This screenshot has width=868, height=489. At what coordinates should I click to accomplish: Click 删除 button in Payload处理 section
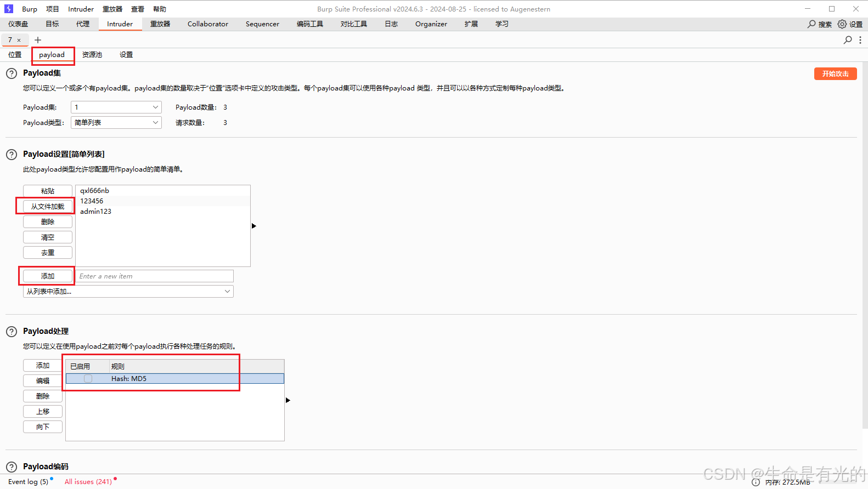(43, 396)
